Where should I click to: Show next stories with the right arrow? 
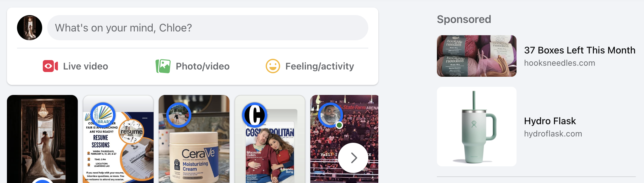click(x=353, y=158)
